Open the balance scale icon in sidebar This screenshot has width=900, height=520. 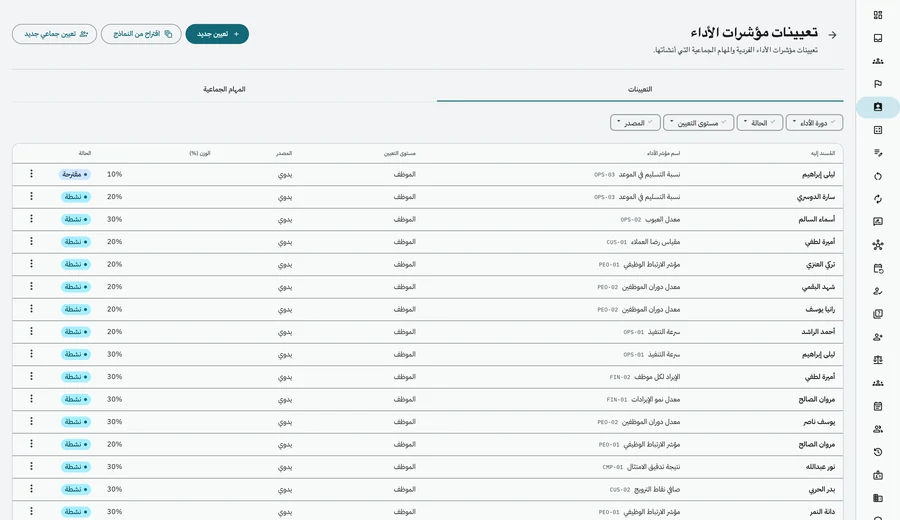point(878,360)
